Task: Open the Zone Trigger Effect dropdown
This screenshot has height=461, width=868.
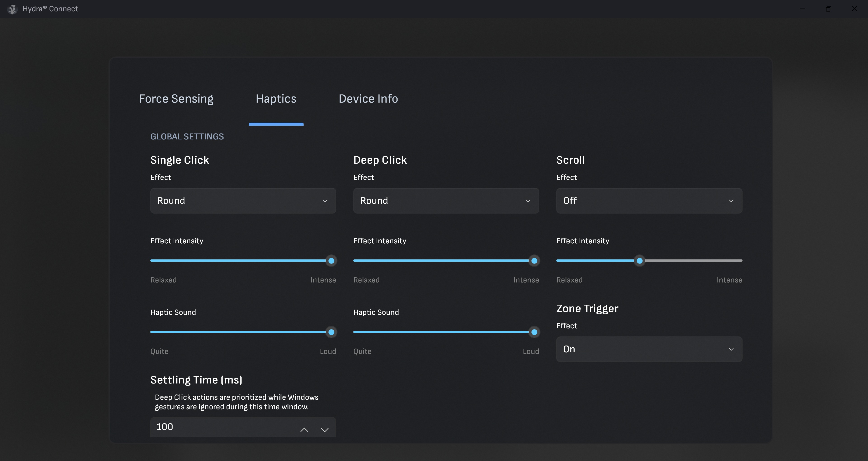Action: click(x=649, y=349)
